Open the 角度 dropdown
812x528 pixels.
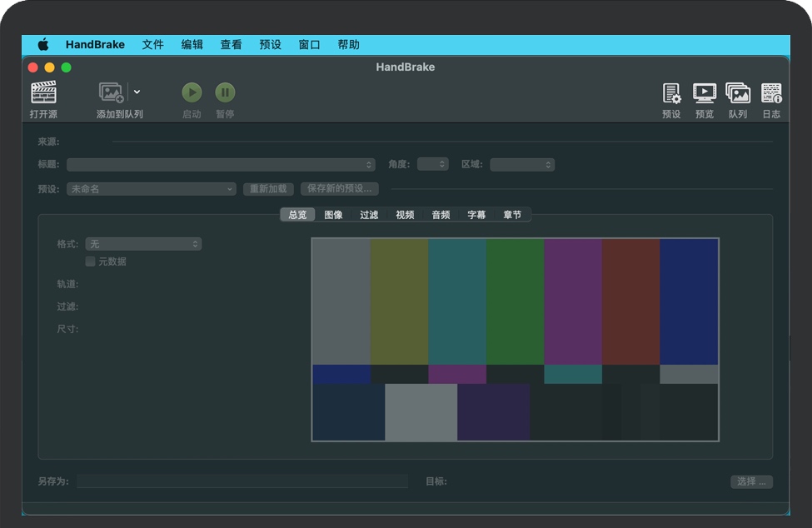(432, 165)
